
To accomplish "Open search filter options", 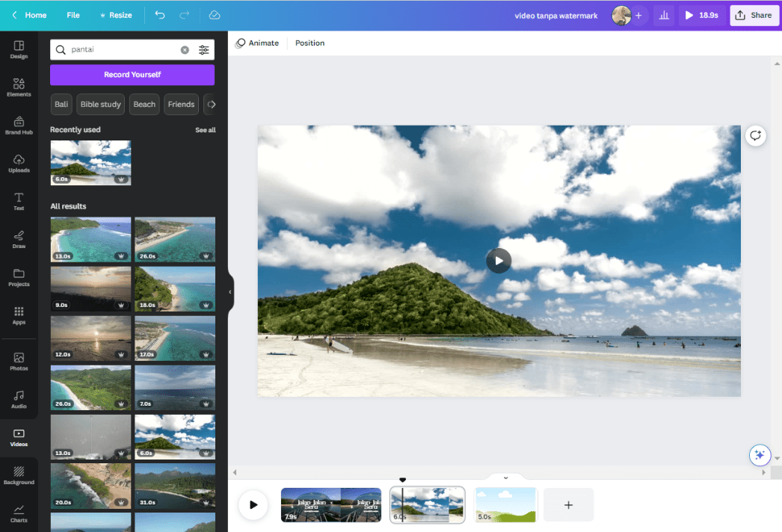I will tap(204, 49).
